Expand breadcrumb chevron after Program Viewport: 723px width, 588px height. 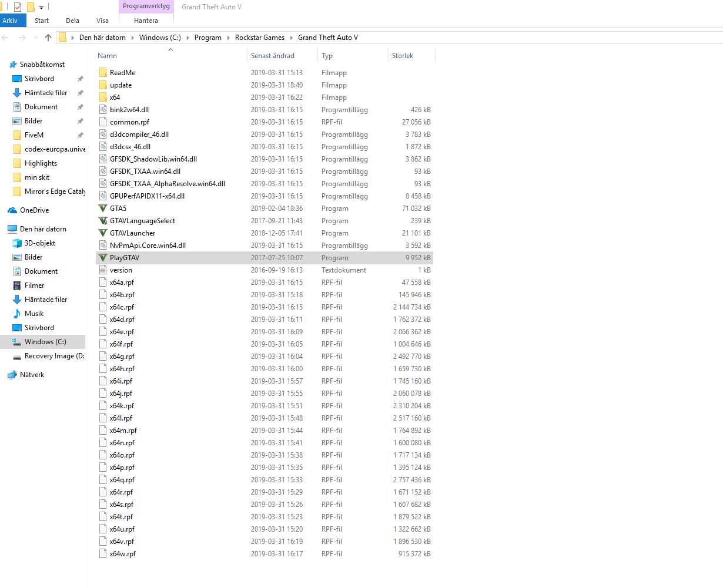(228, 38)
